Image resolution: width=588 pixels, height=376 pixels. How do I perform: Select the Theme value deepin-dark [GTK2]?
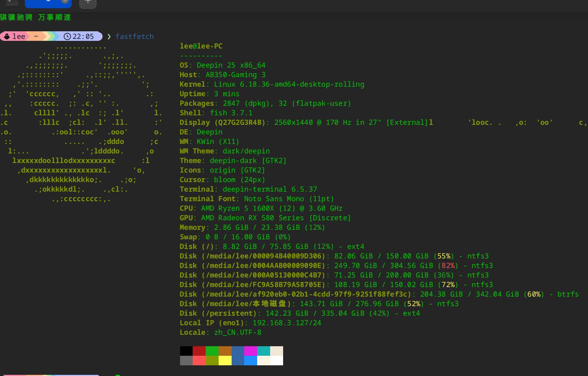click(248, 161)
